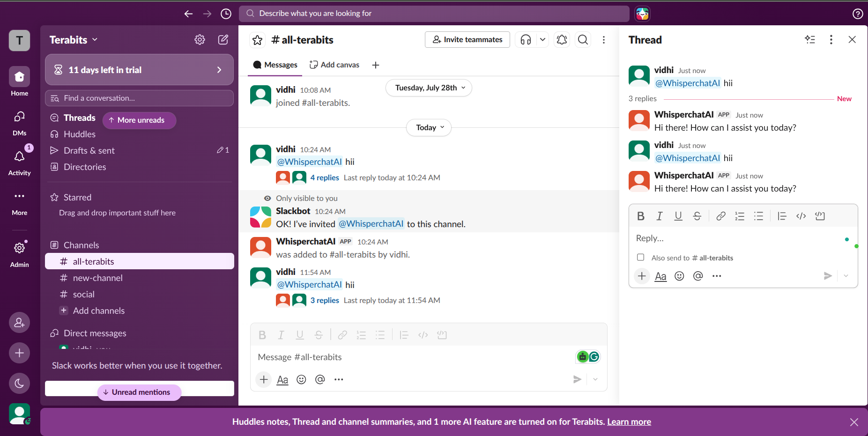Open DMs in left rail
Viewport: 868px width, 436px height.
pyautogui.click(x=19, y=123)
